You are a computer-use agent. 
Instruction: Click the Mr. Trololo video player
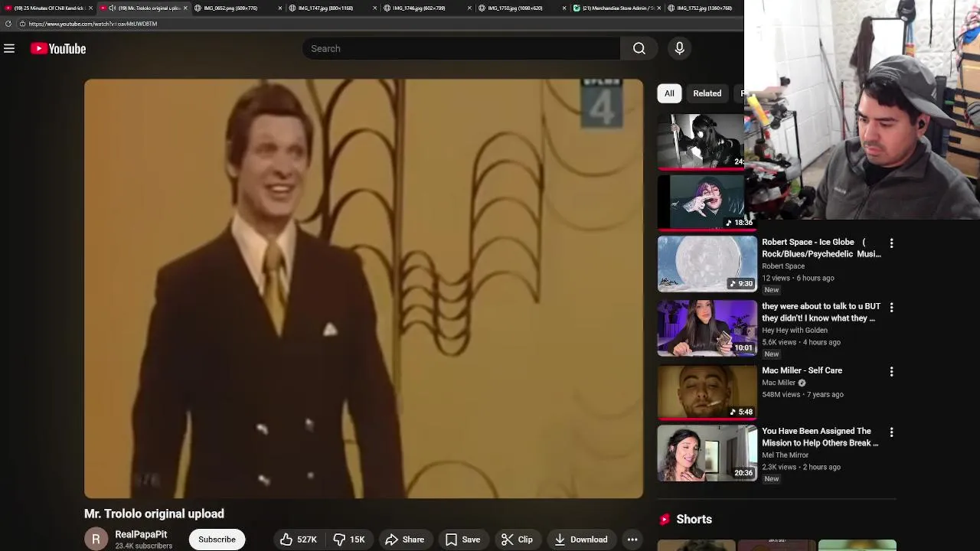pos(364,289)
